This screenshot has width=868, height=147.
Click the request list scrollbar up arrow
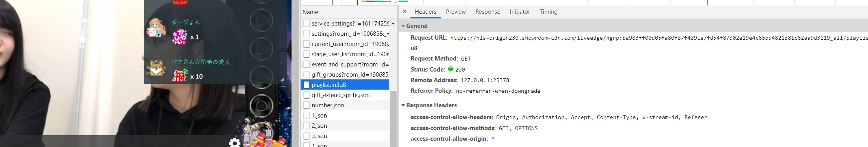(393, 23)
